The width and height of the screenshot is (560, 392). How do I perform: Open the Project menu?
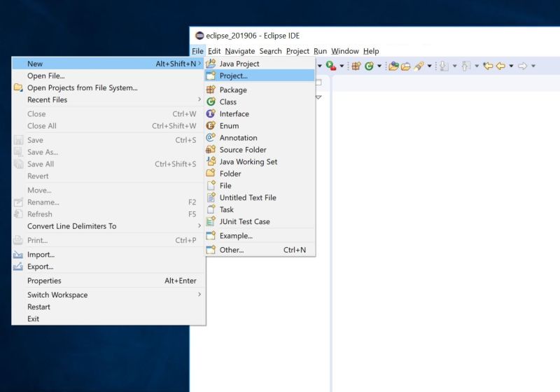click(297, 51)
